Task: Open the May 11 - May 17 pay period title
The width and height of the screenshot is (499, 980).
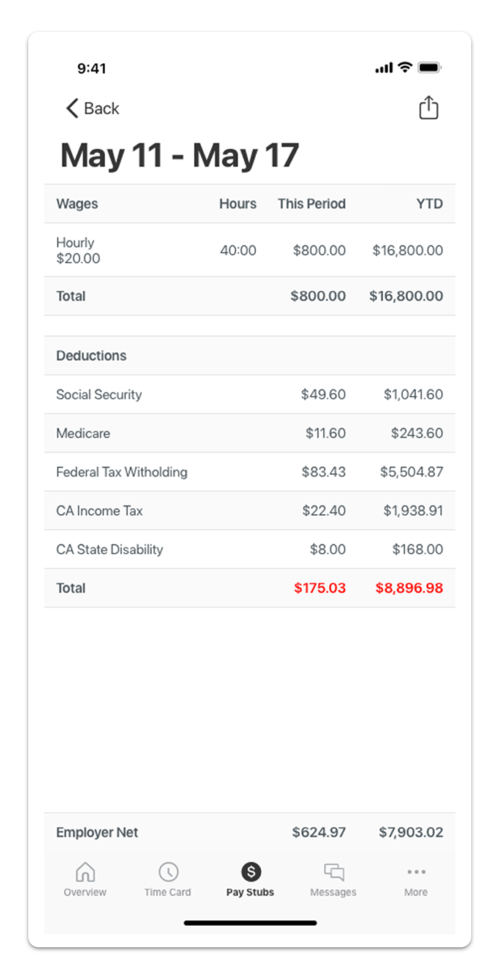Action: tap(179, 155)
